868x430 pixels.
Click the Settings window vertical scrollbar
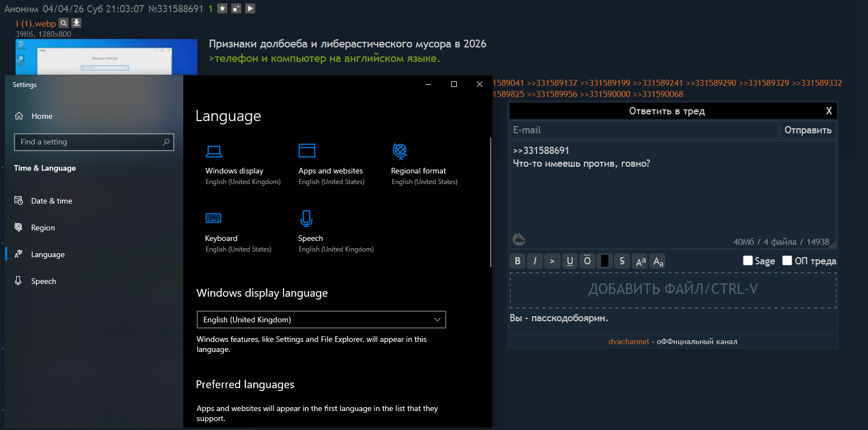pos(490,202)
